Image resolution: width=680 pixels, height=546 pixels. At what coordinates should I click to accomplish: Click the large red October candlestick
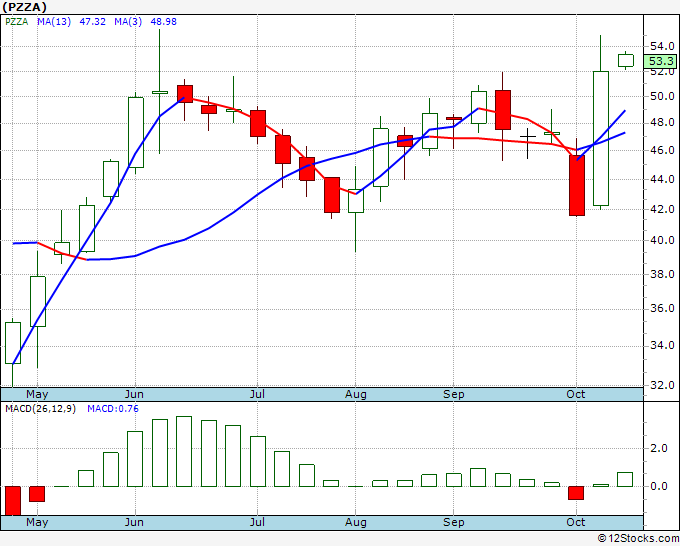pyautogui.click(x=577, y=185)
